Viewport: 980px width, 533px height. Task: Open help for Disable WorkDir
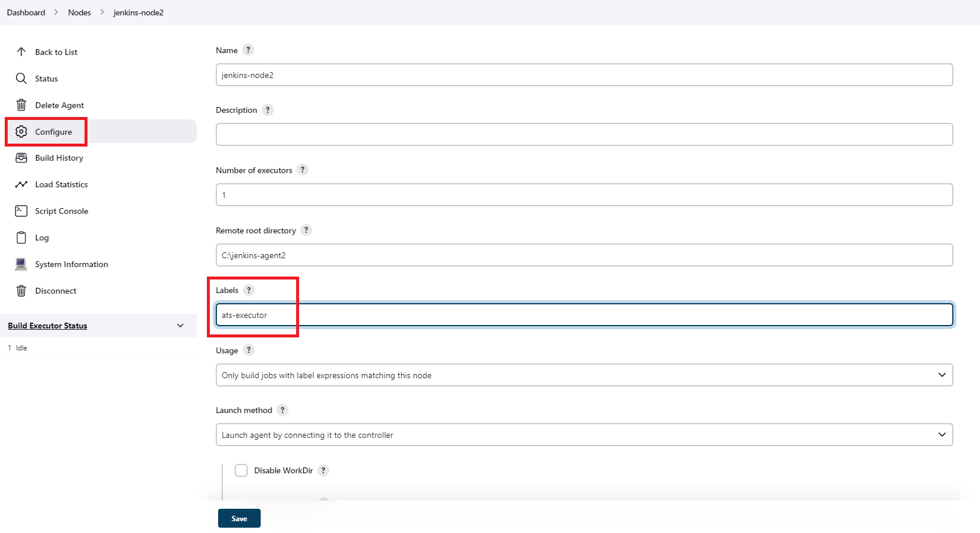point(323,470)
